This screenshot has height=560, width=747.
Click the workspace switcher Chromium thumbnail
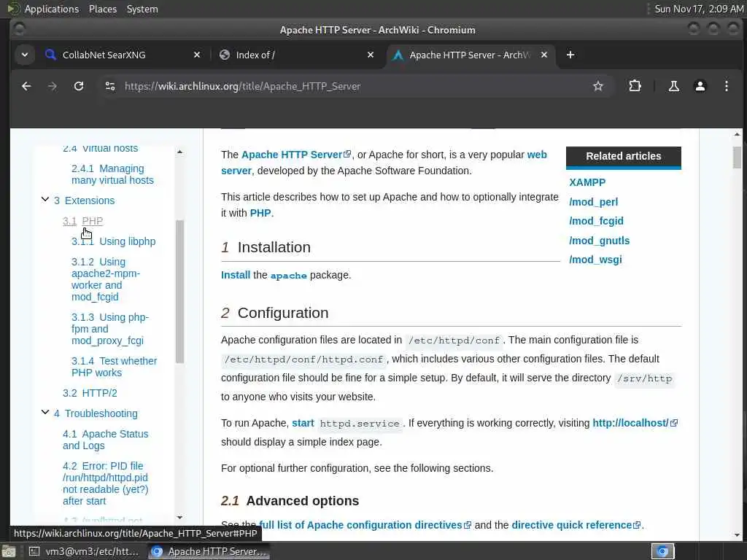tap(662, 551)
